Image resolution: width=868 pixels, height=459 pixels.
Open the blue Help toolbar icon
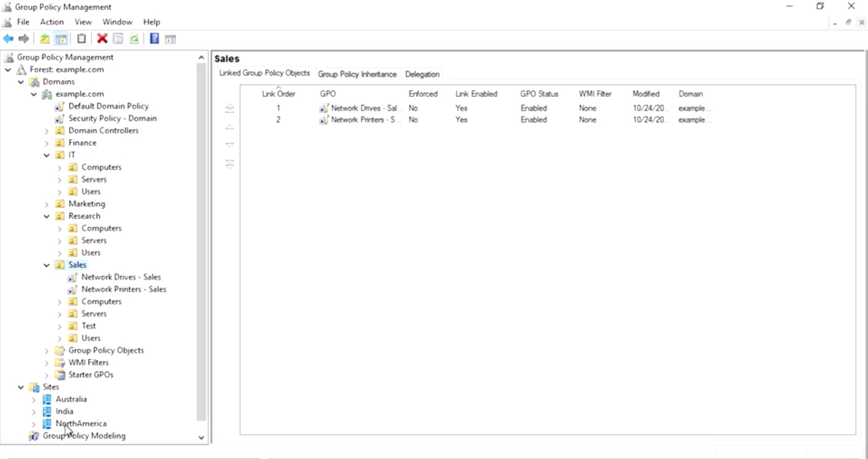click(x=154, y=39)
